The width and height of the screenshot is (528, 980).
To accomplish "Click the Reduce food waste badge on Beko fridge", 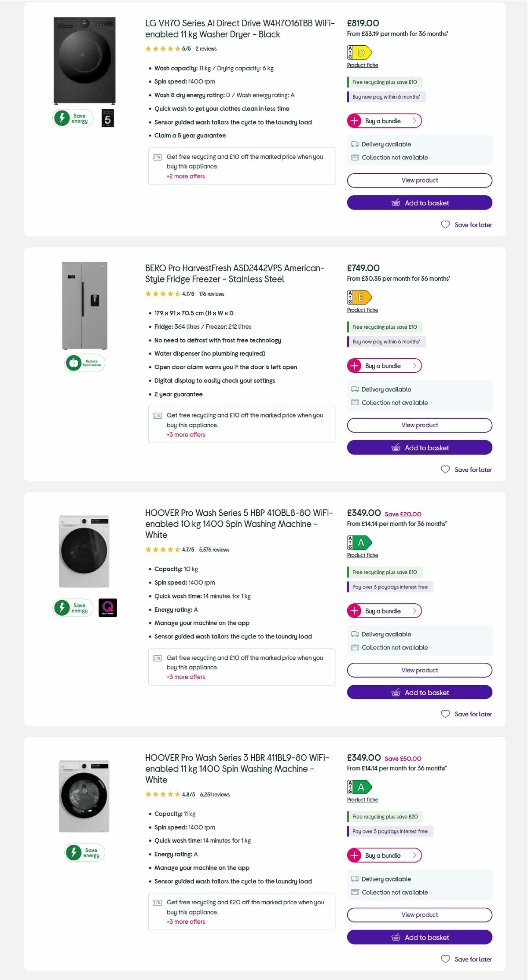I will tap(85, 363).
